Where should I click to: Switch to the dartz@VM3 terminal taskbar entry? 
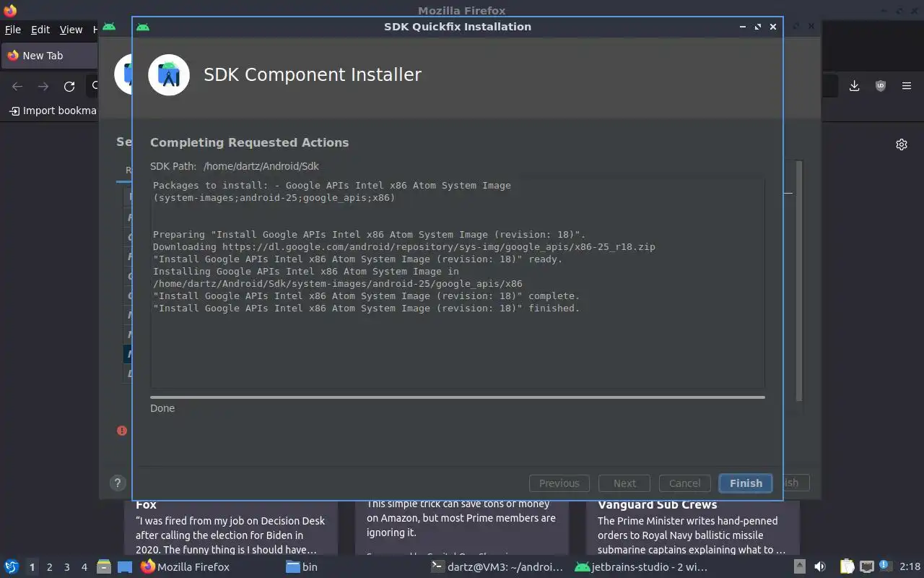tap(497, 567)
